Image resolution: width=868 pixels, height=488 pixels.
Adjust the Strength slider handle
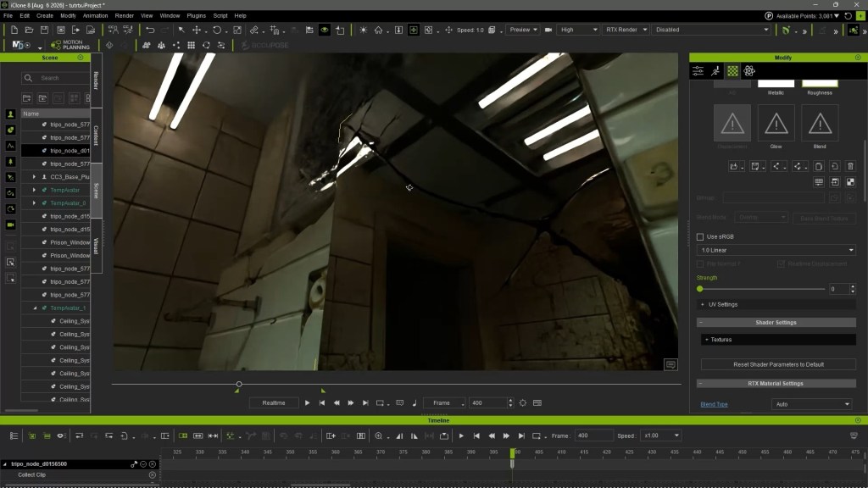pyautogui.click(x=699, y=289)
